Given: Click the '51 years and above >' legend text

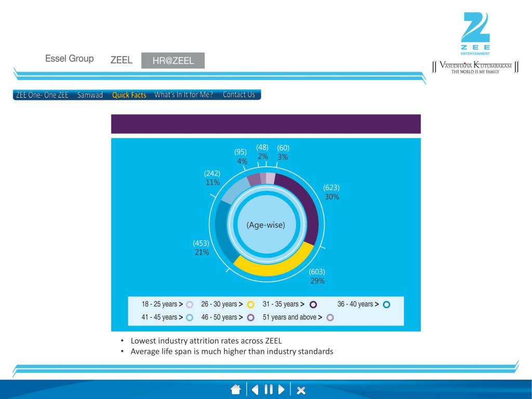Looking at the screenshot, I should [x=292, y=317].
